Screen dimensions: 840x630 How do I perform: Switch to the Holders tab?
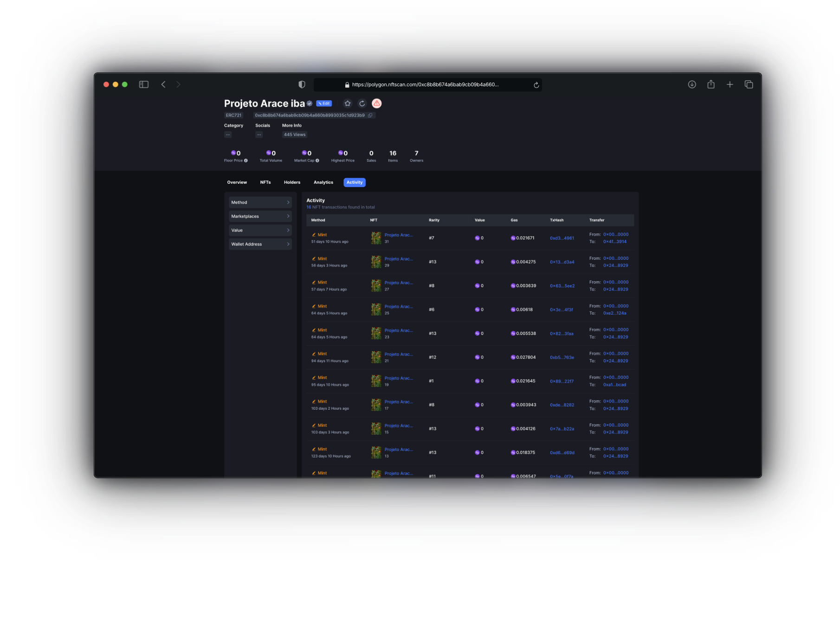click(292, 182)
